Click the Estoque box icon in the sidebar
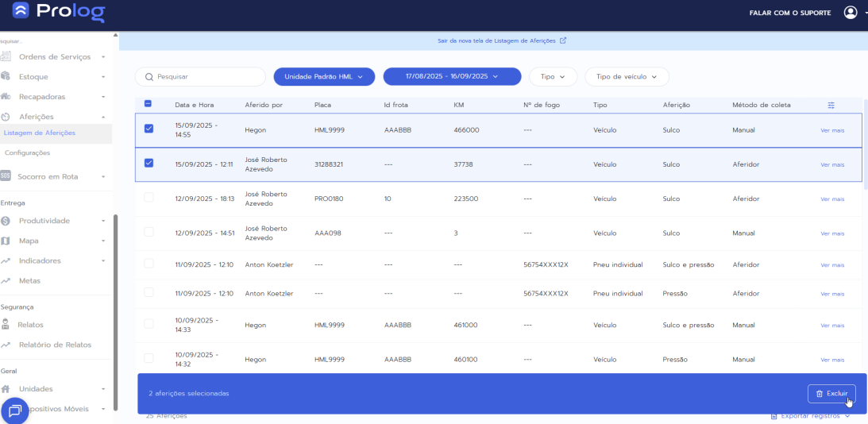The width and height of the screenshot is (868, 424). click(6, 77)
